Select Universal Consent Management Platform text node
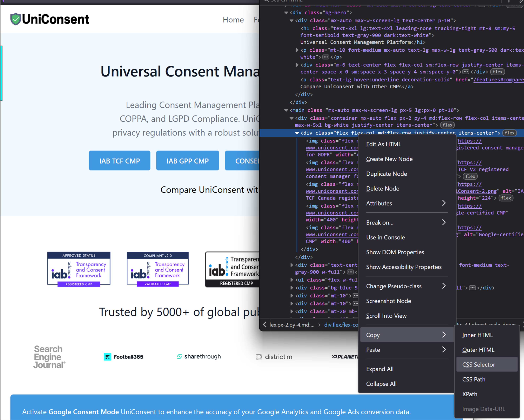524x420 pixels. 356,42
